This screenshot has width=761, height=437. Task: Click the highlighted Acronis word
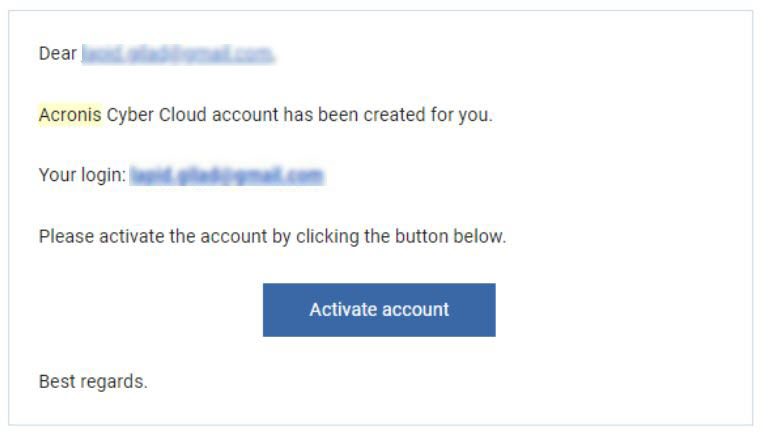pos(70,115)
